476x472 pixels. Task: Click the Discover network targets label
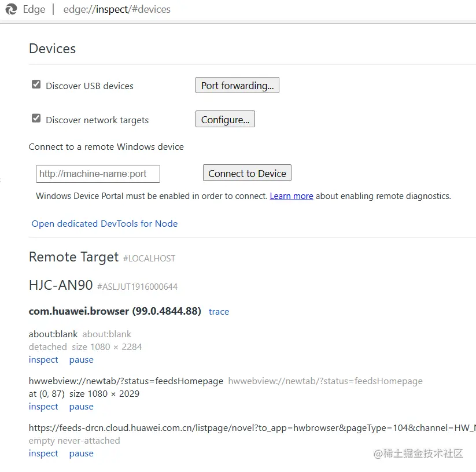97,120
